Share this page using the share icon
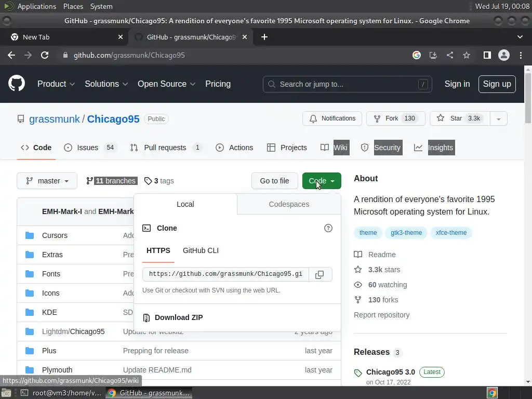Screen dimensions: 532x399 [x=450, y=55]
